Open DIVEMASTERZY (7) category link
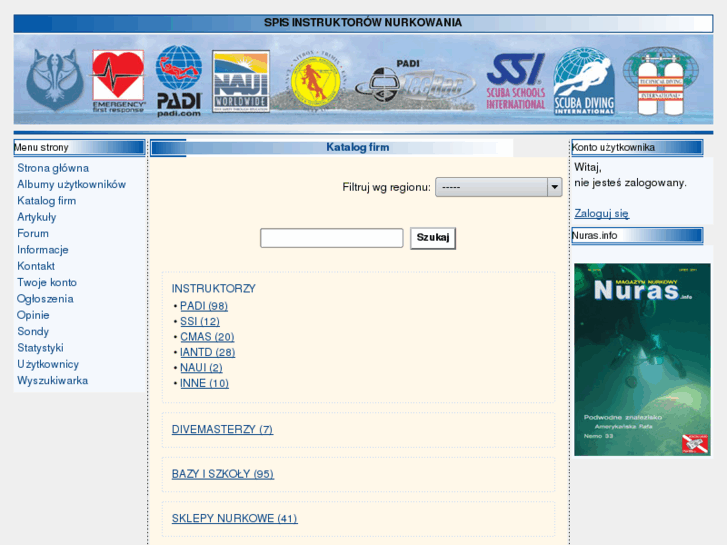This screenshot has height=545, width=727. pos(223,430)
